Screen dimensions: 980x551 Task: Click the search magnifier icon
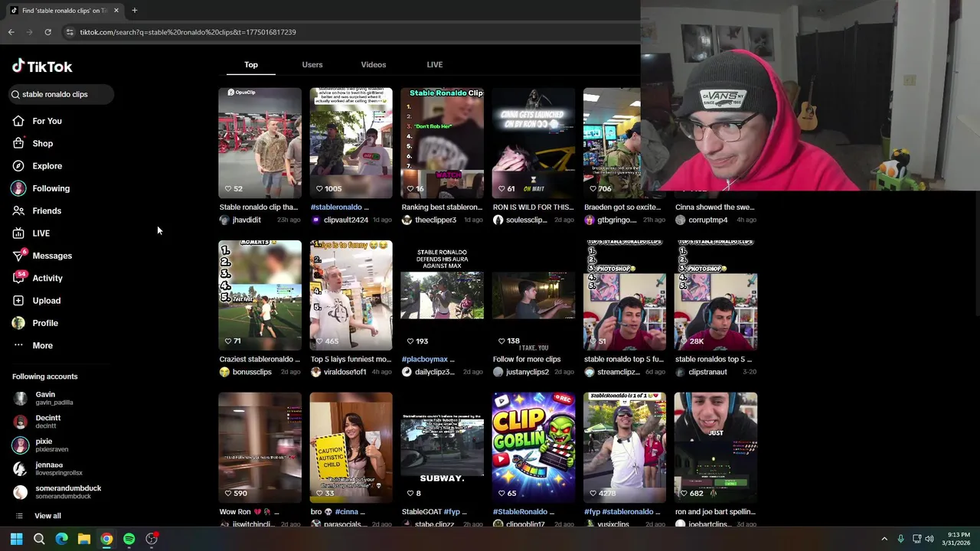click(15, 94)
